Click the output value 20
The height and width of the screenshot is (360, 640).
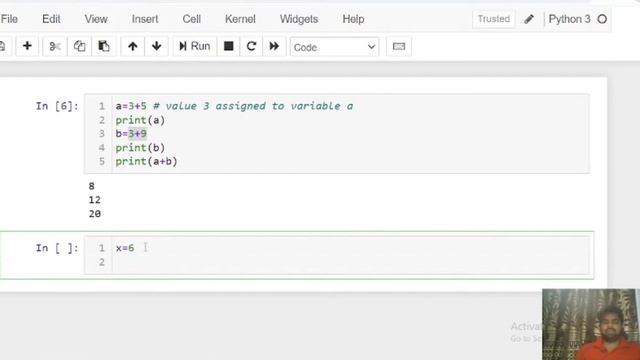click(x=94, y=214)
